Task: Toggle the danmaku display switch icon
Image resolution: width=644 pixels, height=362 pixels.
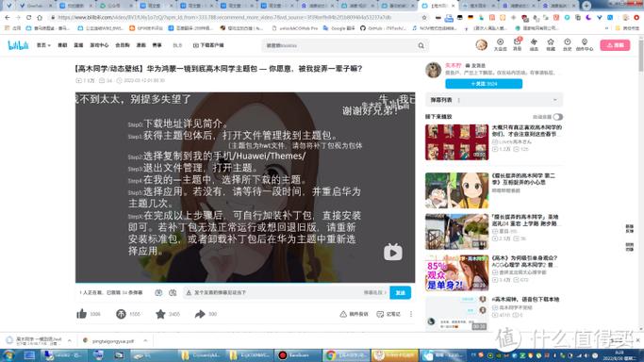Action: [x=158, y=292]
